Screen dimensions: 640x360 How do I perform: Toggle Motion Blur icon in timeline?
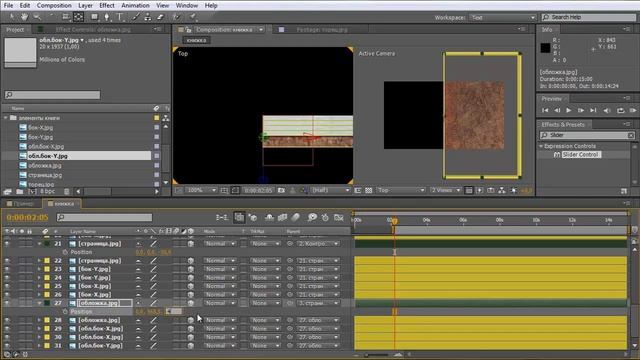(x=296, y=218)
